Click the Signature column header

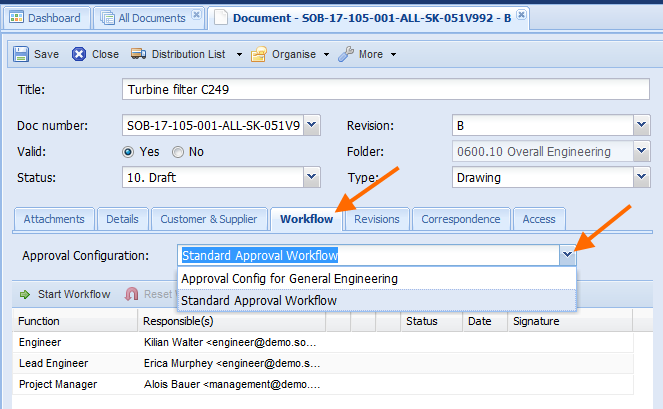(570, 321)
